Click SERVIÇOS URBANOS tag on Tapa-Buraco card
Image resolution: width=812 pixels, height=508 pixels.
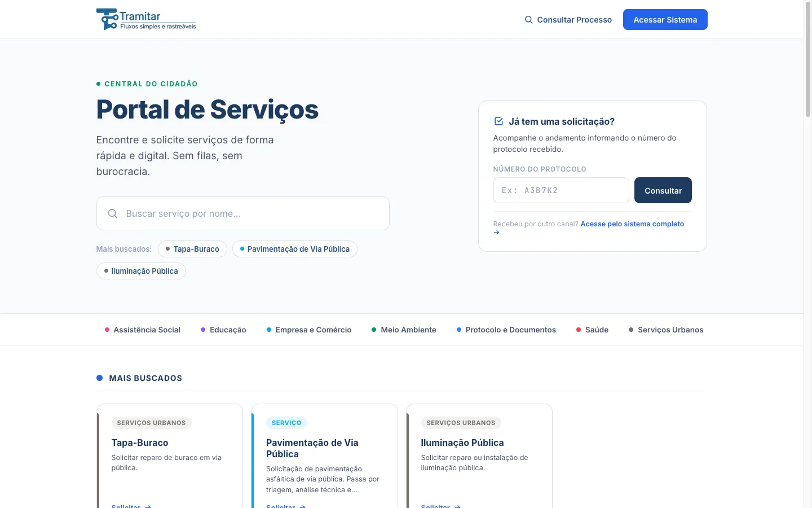152,423
